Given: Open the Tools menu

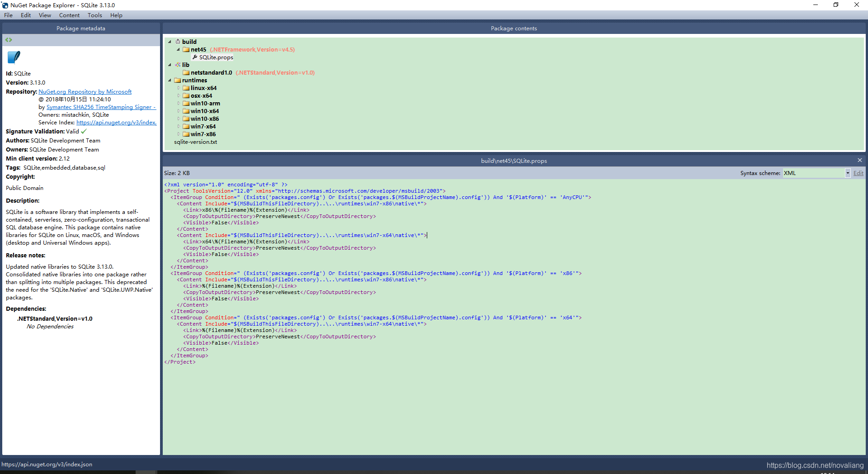Looking at the screenshot, I should pos(95,15).
